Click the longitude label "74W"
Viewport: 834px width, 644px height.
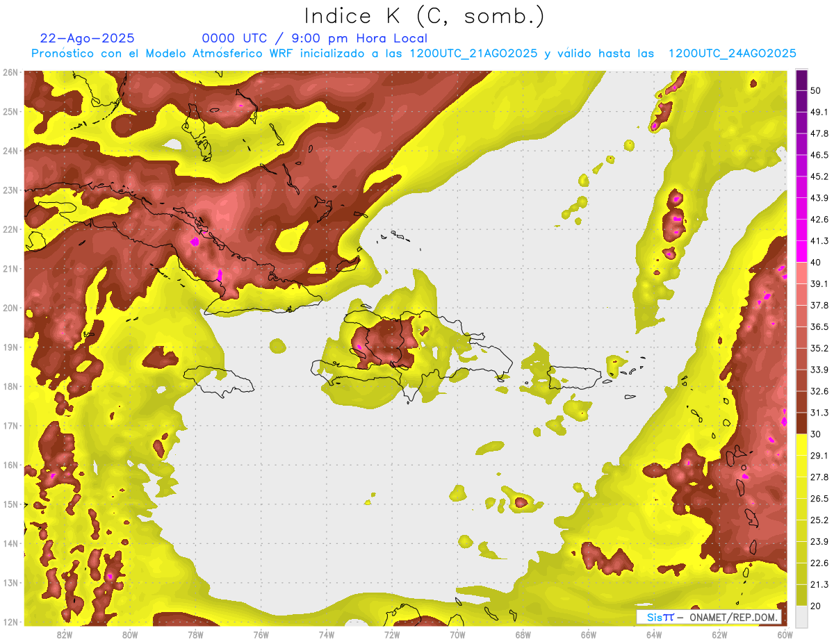(327, 634)
